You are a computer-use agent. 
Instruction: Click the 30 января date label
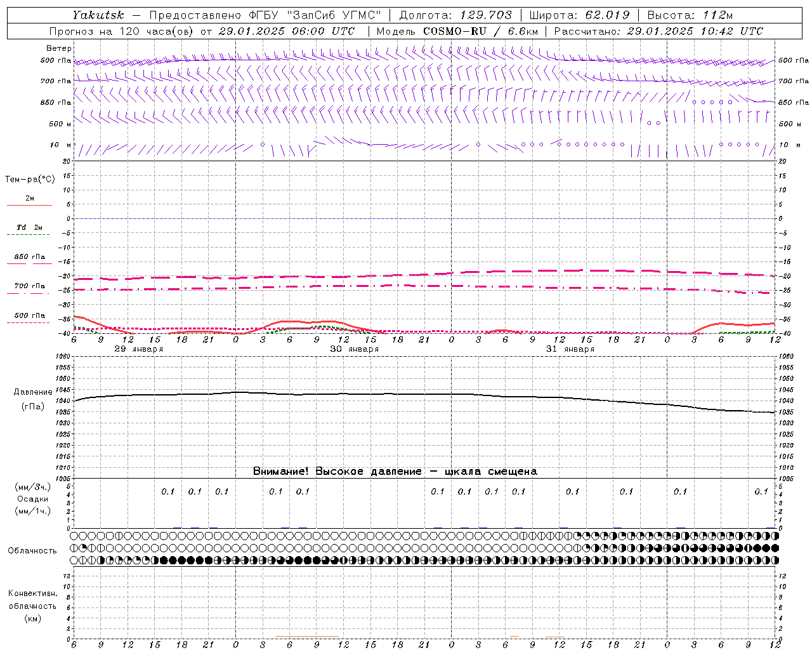(354, 349)
